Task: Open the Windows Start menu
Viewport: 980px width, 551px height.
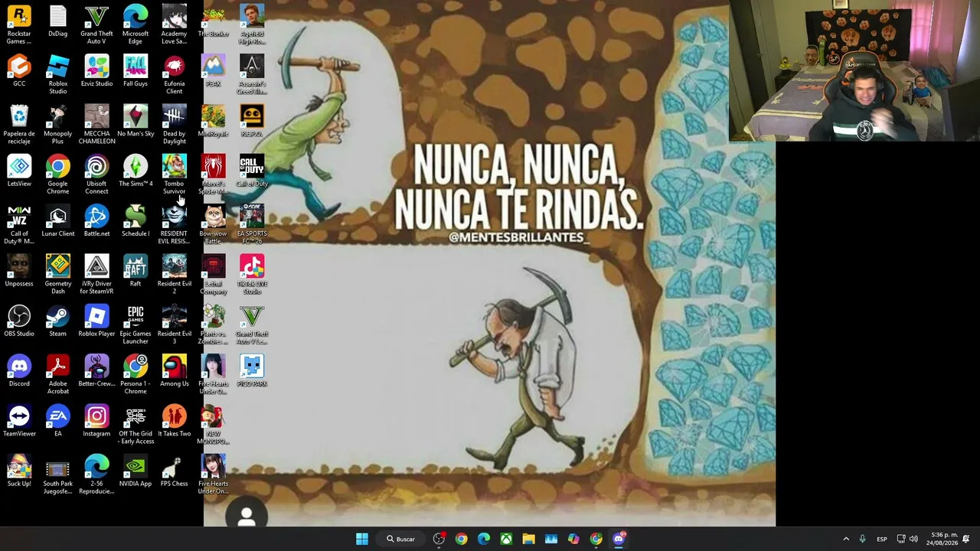Action: pos(362,539)
